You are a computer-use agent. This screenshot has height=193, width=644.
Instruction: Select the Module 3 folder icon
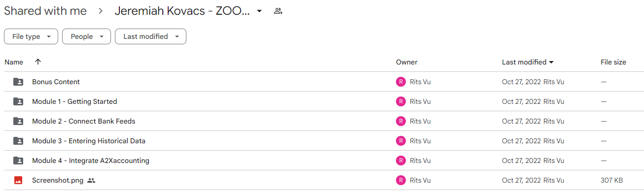18,141
